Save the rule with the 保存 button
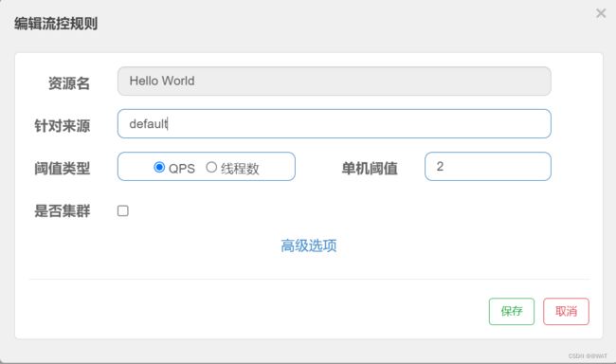The image size is (616, 364). (x=512, y=311)
